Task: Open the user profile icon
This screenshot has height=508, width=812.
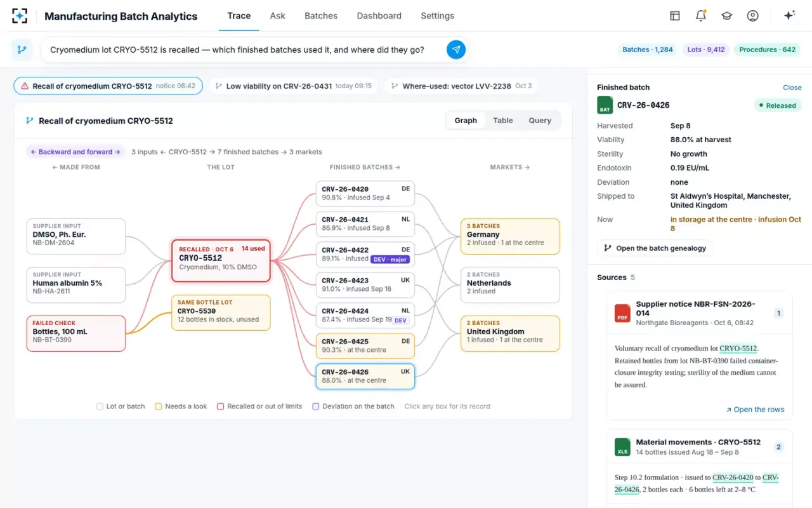Action: 752,16
